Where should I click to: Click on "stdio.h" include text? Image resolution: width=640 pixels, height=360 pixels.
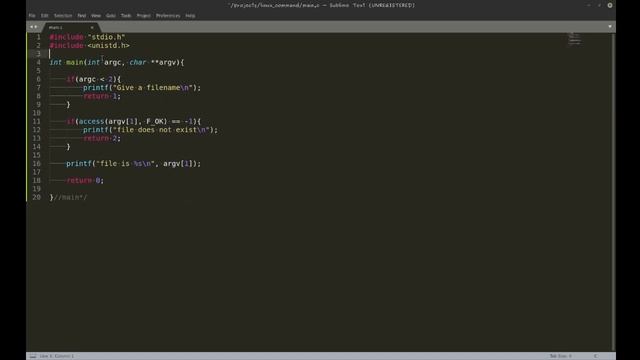(106, 37)
